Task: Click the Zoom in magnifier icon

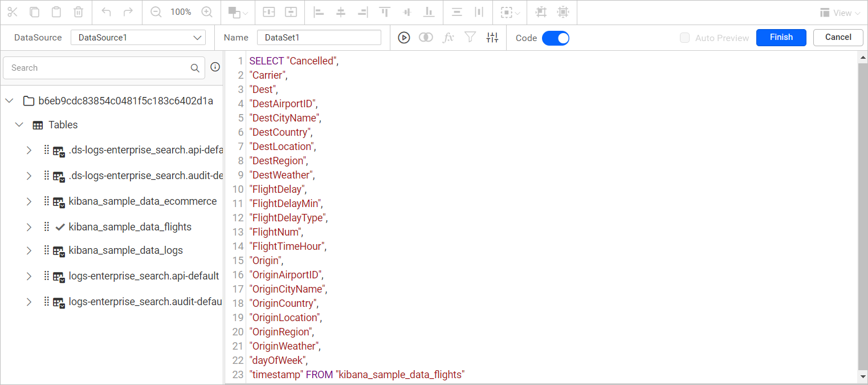Action: 207,12
